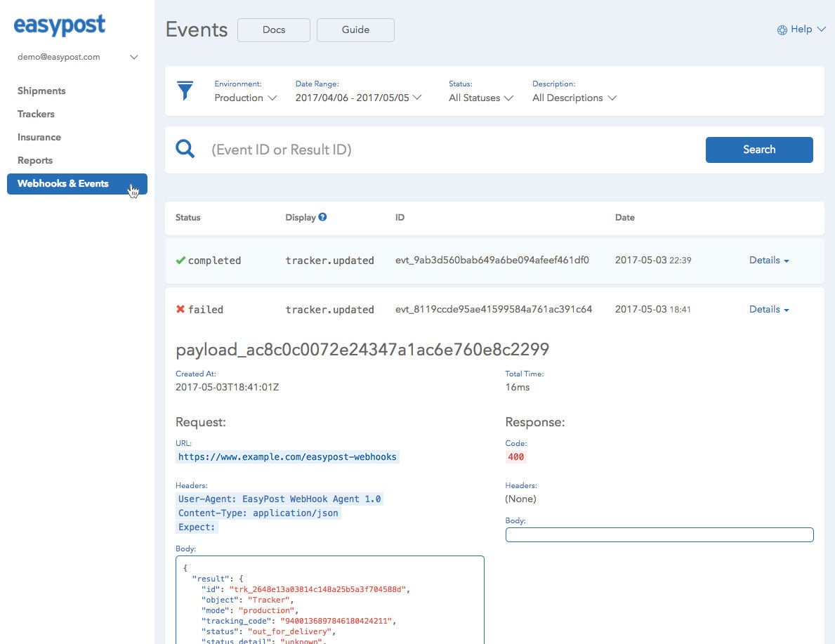Open the Environment Production dropdown
The height and width of the screenshot is (644, 835).
pos(246,98)
